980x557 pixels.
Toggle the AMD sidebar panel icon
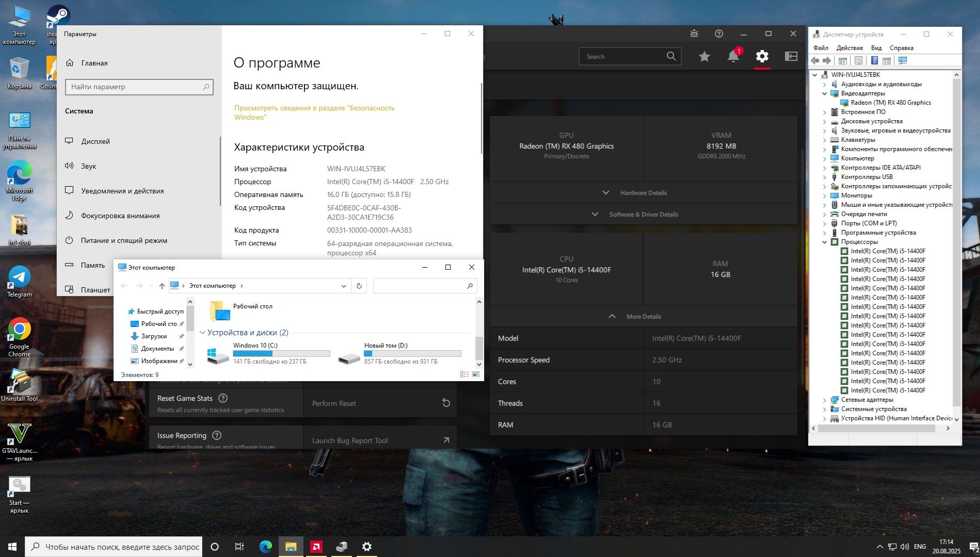(x=791, y=56)
